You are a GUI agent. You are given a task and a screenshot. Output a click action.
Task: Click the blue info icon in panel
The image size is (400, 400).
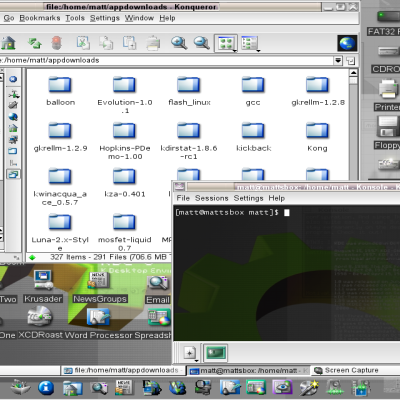pyautogui.click(x=46, y=387)
